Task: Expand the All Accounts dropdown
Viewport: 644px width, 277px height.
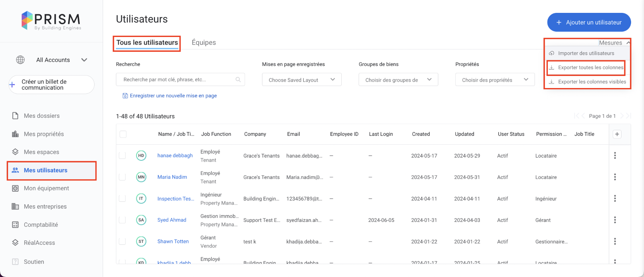Action: pyautogui.click(x=84, y=60)
